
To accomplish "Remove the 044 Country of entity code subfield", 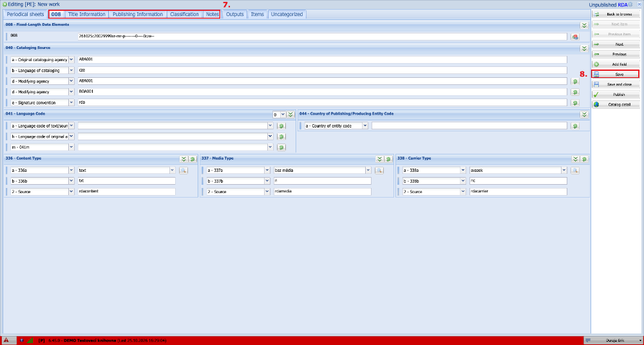I will click(575, 126).
